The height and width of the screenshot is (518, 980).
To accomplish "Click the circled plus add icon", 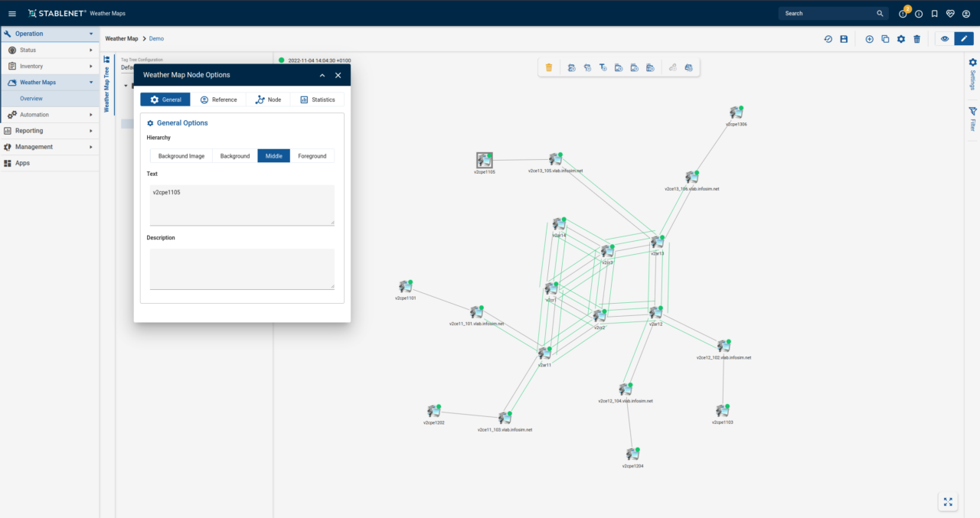I will (869, 39).
